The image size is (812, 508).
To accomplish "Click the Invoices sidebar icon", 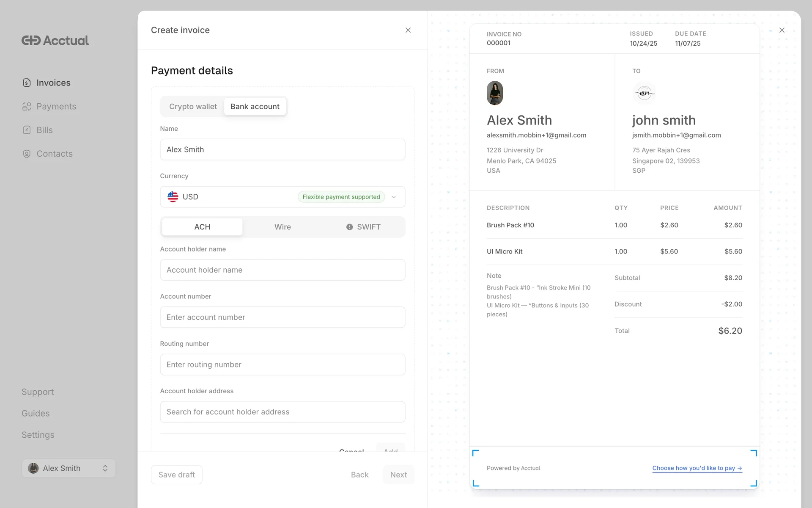I will 27,83.
